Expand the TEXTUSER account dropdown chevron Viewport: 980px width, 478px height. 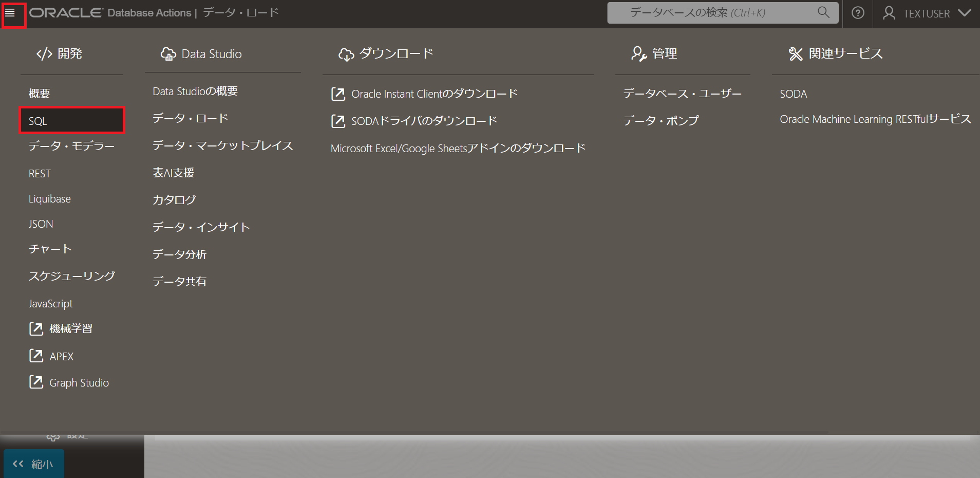pos(966,14)
